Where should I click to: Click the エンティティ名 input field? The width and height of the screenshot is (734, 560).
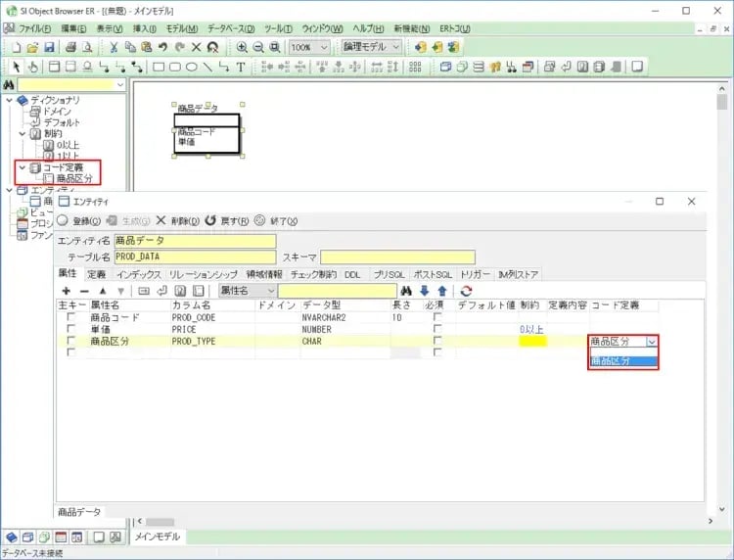click(195, 240)
